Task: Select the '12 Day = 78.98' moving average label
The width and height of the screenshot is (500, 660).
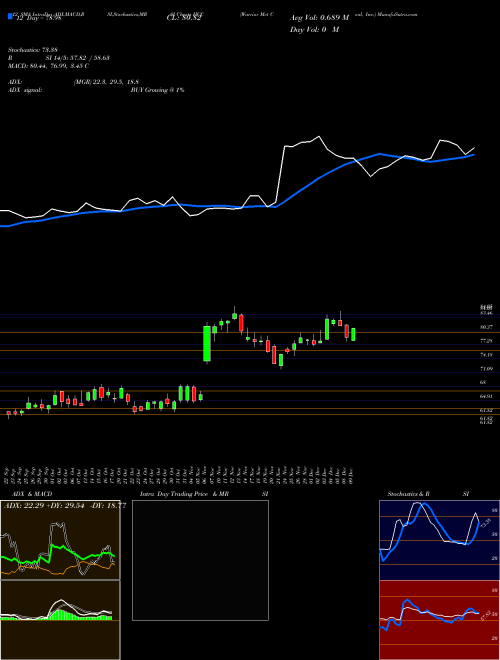Action: [38, 18]
